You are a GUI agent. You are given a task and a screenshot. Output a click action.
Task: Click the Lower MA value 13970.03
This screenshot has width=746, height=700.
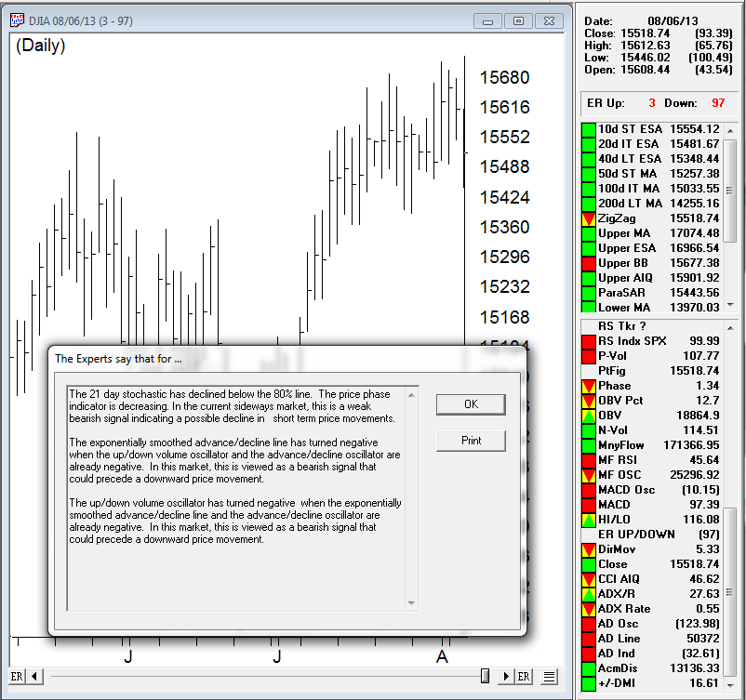[695, 308]
